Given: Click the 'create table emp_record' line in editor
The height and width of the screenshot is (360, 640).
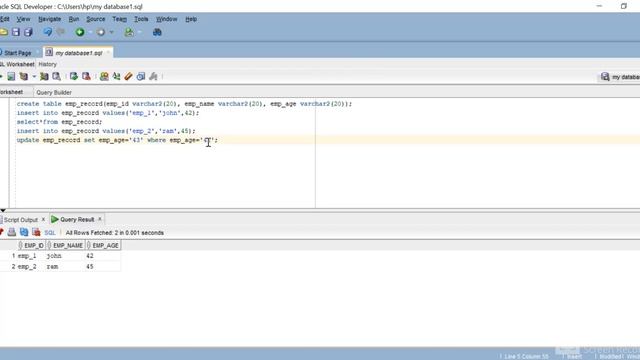Looking at the screenshot, I should 184,104.
